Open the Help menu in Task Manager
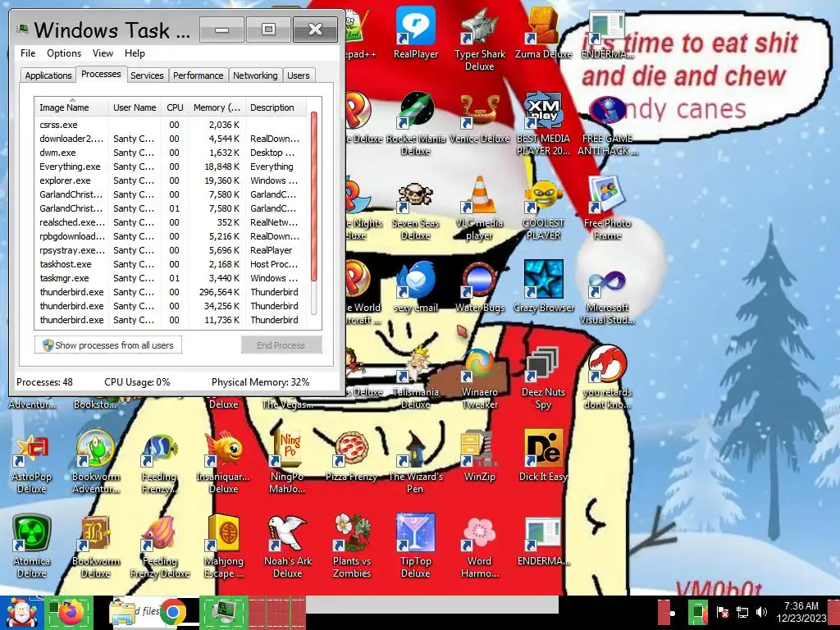Screen dimensions: 840x630 (x=135, y=53)
